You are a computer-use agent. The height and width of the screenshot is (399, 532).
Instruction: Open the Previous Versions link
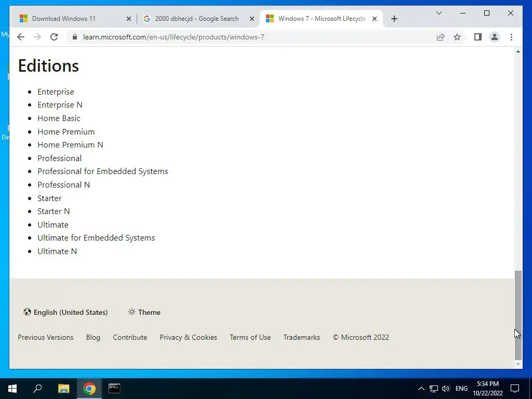[x=46, y=337]
